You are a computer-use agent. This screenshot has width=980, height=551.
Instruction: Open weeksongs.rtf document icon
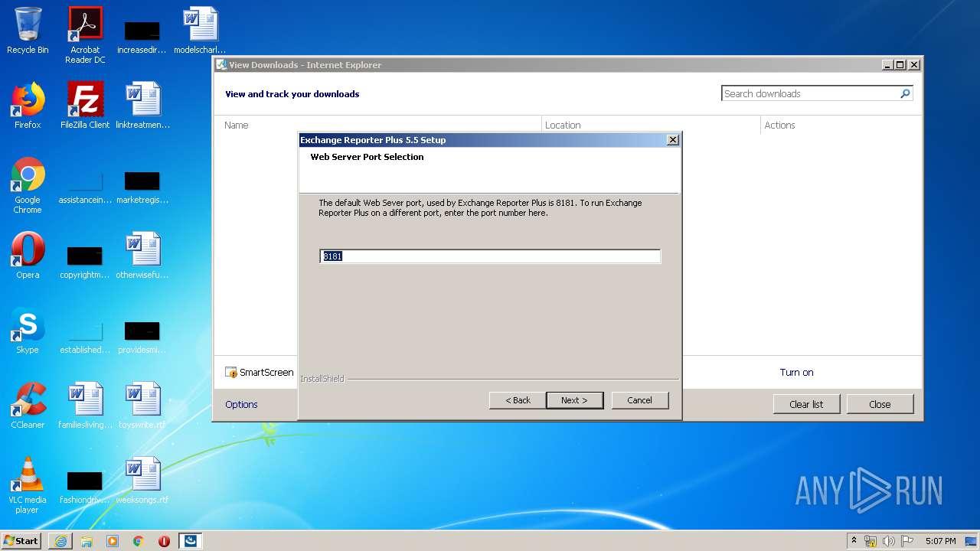[x=142, y=481]
